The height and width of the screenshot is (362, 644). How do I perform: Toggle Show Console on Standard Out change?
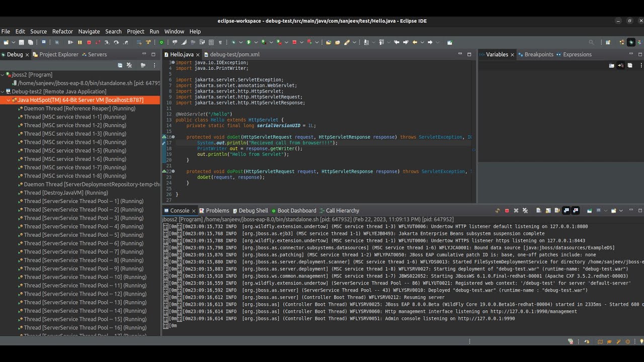pos(566,211)
